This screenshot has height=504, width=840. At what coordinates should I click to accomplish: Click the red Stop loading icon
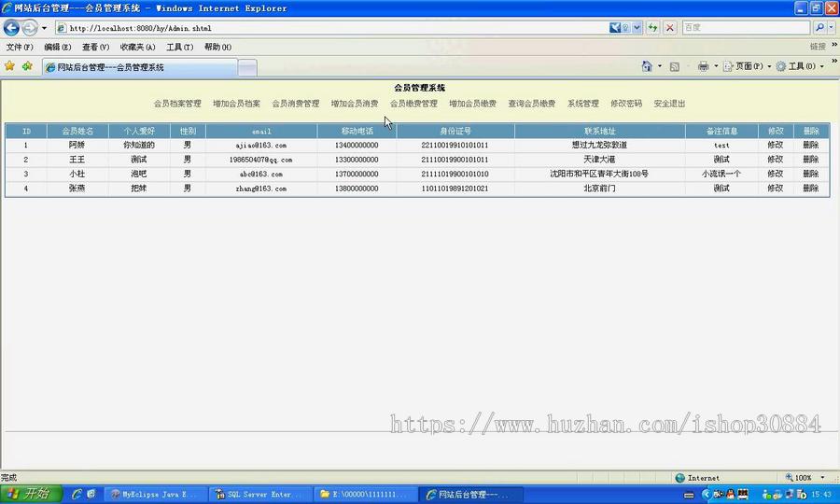click(669, 27)
